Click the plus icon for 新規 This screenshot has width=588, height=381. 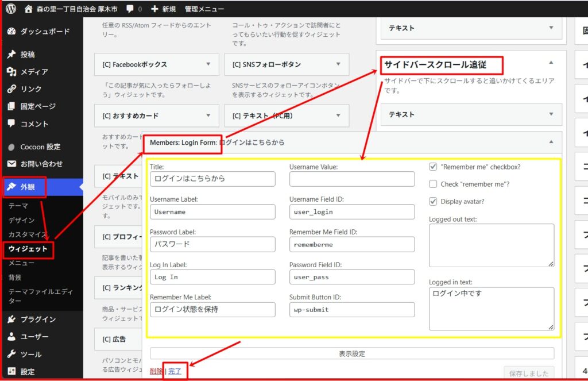[x=154, y=9]
